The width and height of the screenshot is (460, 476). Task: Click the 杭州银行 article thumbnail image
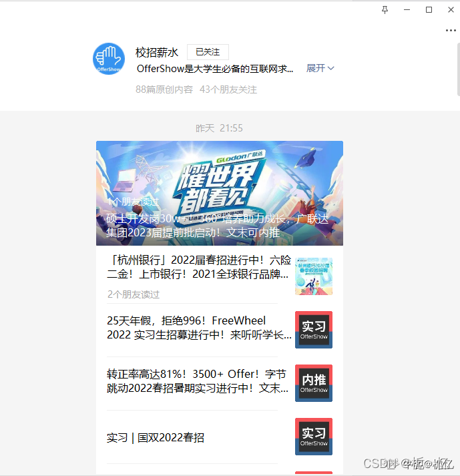coord(314,276)
